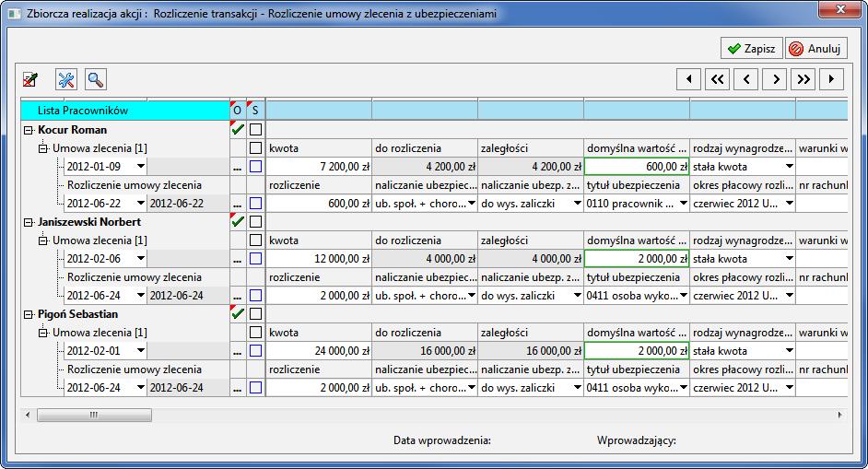Open 'czerwiec 2012' okres płacowy dropdown in Pigoń row
This screenshot has height=469, width=868.
point(790,388)
